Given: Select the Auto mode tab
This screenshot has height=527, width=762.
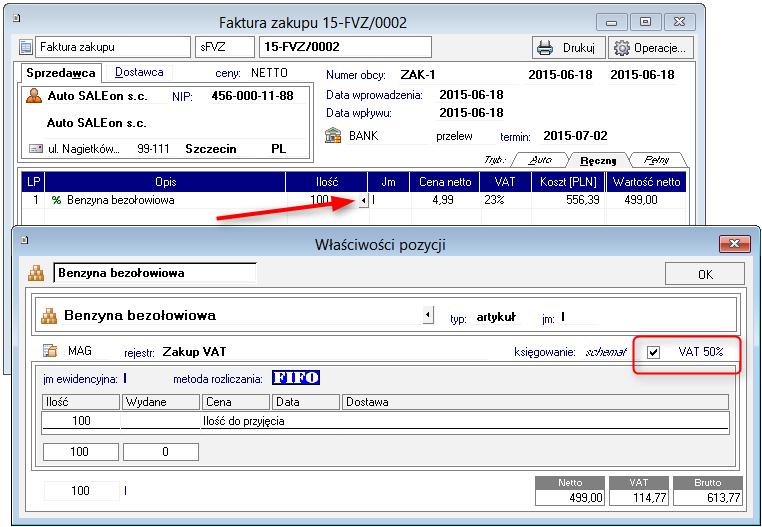Looking at the screenshot, I should coord(540,160).
